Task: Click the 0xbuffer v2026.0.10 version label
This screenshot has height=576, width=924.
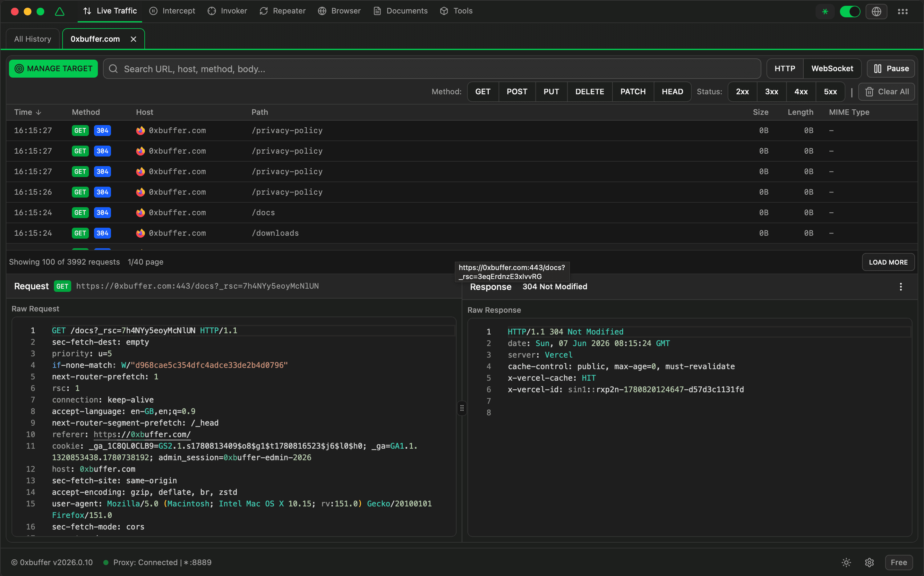Action: 52,562
